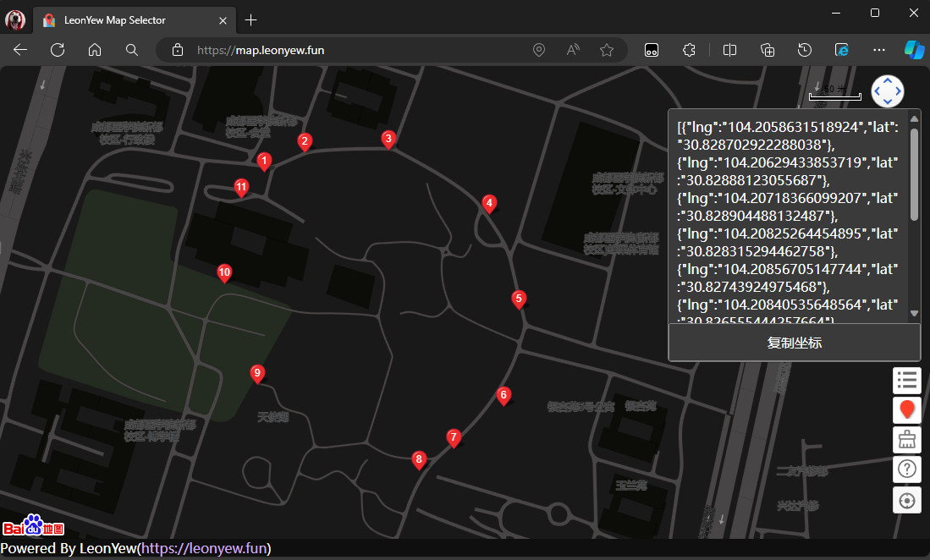
Task: Click the browser back arrow
Action: (21, 51)
